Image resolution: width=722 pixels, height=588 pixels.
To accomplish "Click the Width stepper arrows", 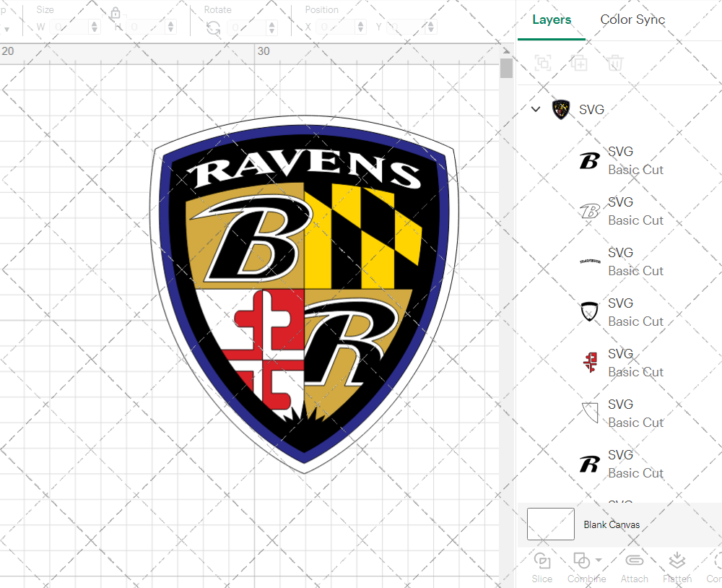I will (95, 27).
